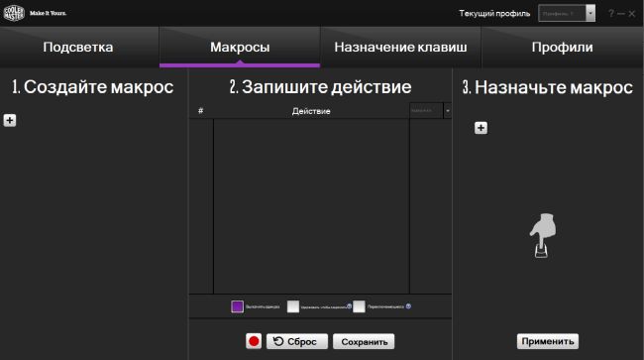Click the Применить button
This screenshot has width=644, height=360.
[x=548, y=341]
